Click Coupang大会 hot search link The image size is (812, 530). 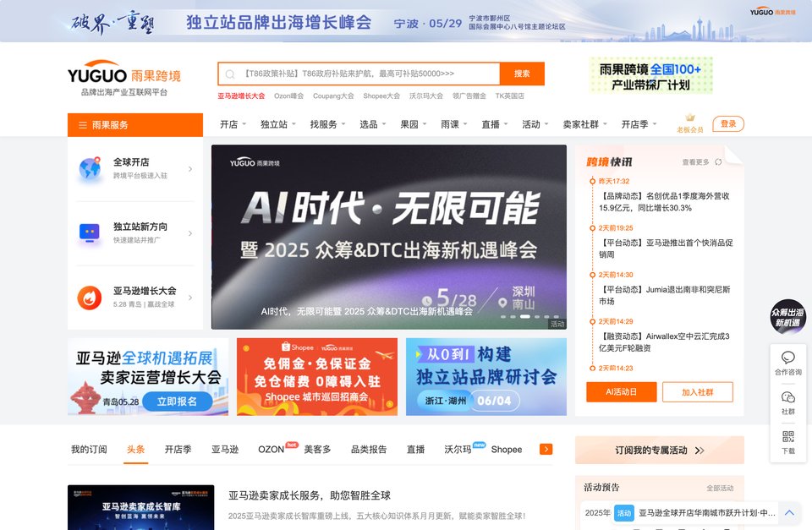(x=333, y=96)
